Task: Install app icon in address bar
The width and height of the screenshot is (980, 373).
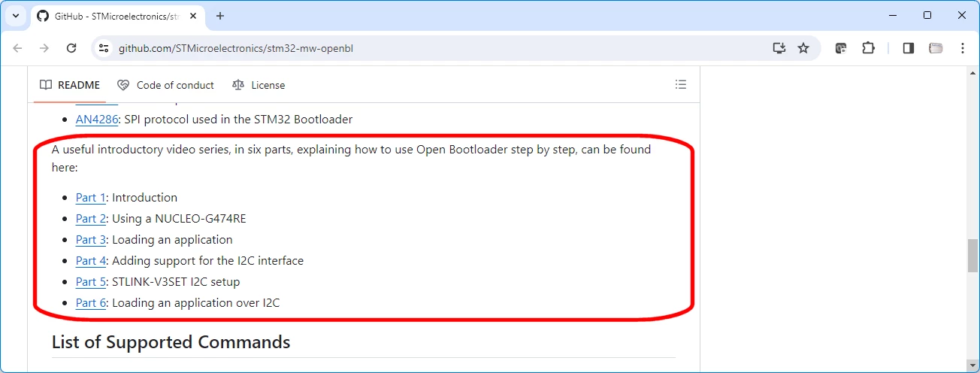Action: tap(779, 48)
